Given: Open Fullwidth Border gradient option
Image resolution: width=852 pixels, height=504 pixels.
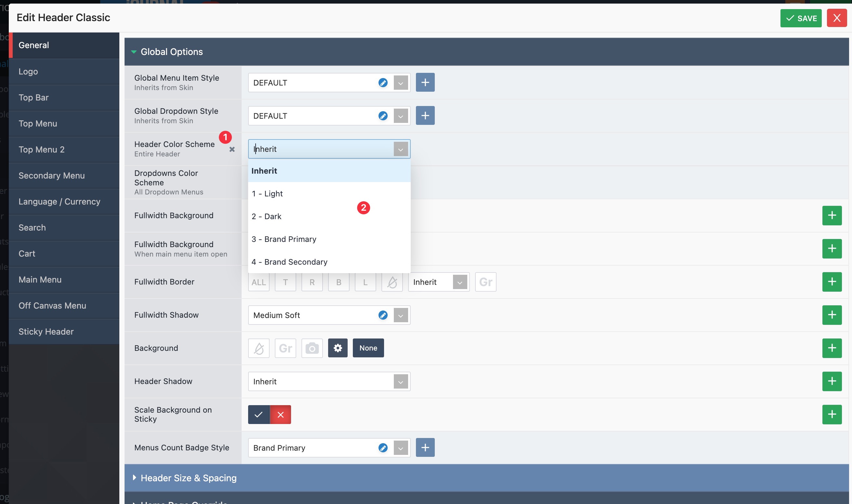Looking at the screenshot, I should 486,282.
